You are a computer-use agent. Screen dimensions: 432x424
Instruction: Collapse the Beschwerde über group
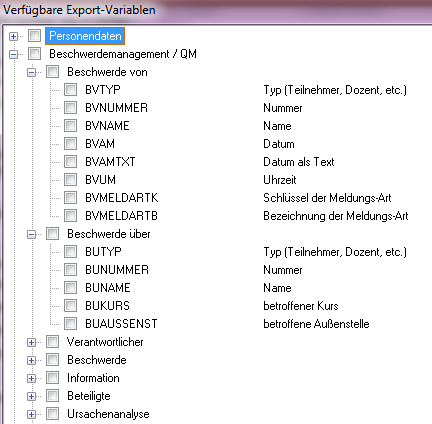[31, 234]
